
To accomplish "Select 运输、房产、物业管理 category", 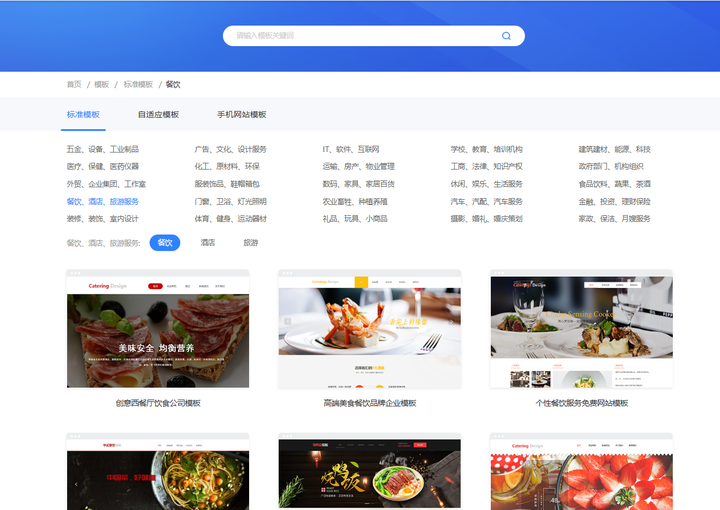I will coord(359,166).
